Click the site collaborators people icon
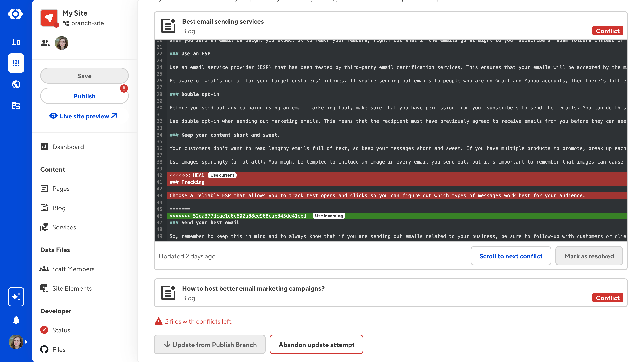 tap(45, 43)
